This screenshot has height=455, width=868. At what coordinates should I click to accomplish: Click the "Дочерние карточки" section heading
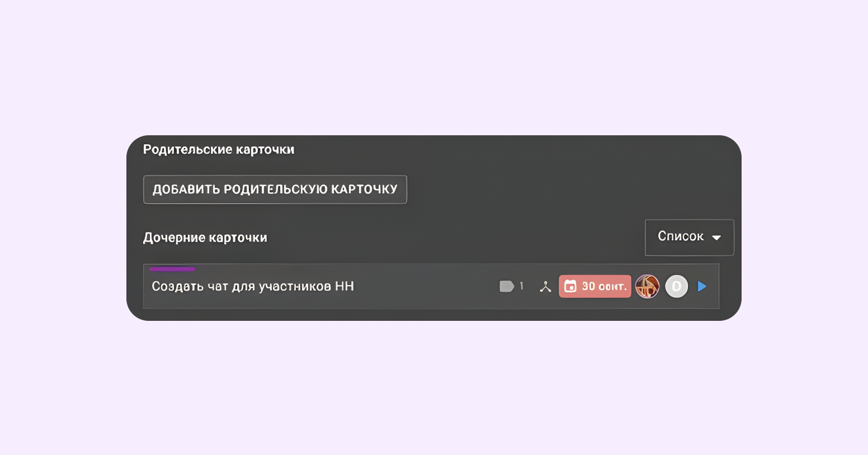pyautogui.click(x=205, y=238)
